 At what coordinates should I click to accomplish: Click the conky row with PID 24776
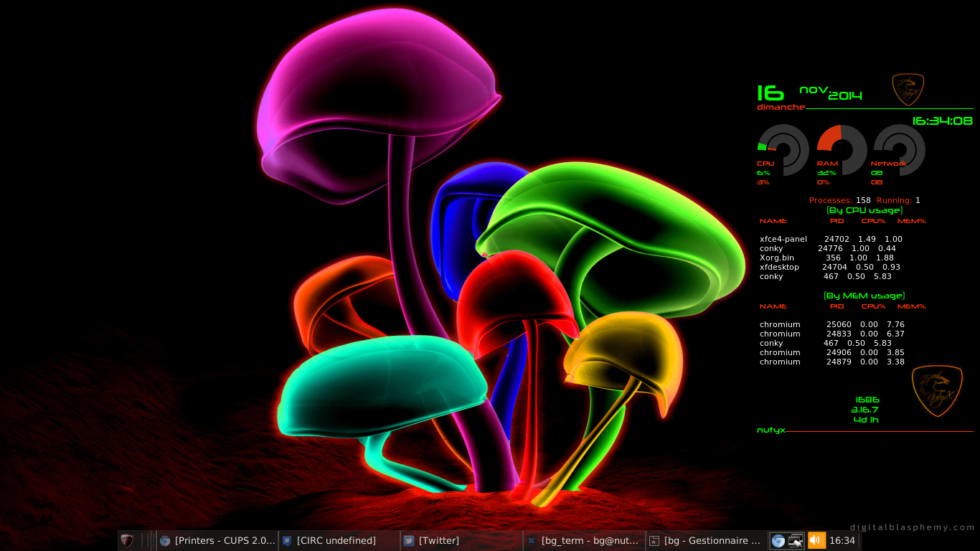point(828,248)
